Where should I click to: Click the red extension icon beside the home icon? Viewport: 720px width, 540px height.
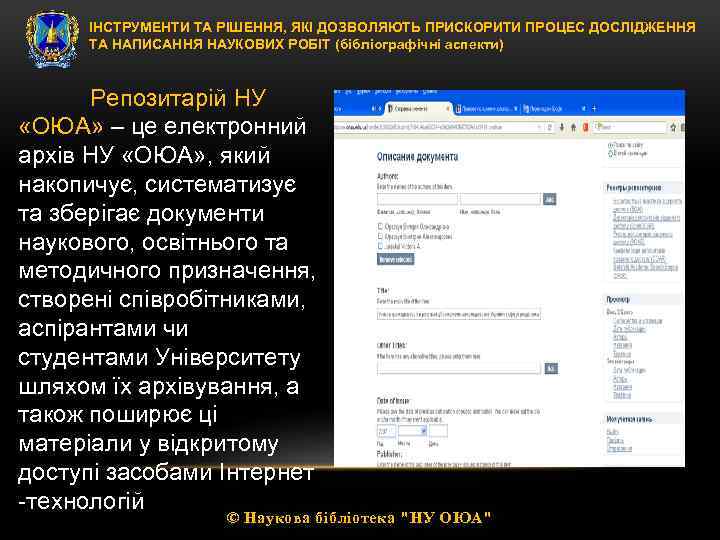[x=585, y=127]
